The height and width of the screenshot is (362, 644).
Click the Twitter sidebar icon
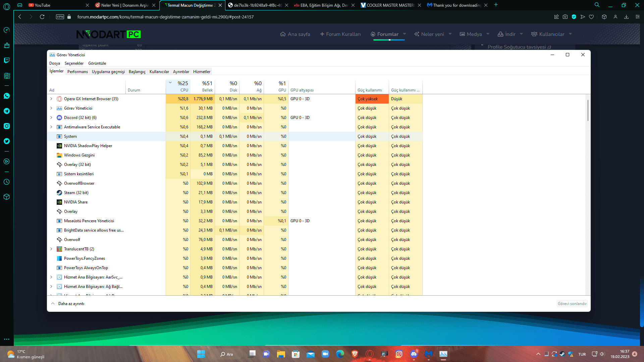pyautogui.click(x=7, y=141)
